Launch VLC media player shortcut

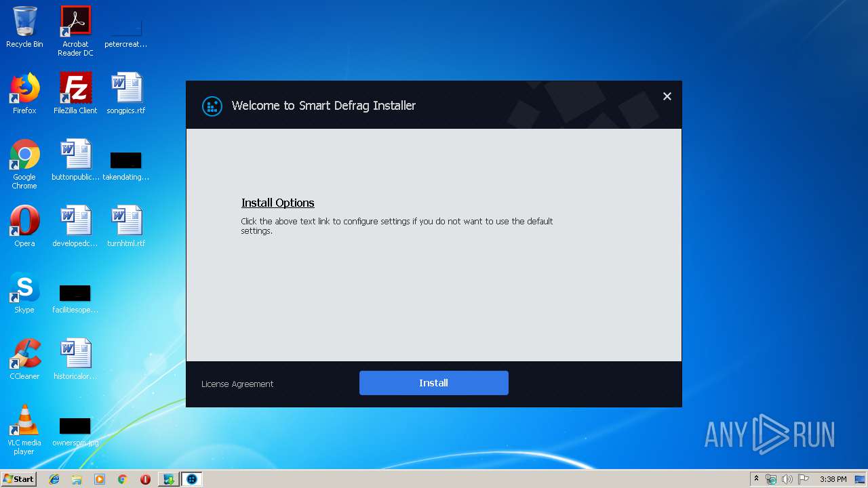[x=24, y=430]
